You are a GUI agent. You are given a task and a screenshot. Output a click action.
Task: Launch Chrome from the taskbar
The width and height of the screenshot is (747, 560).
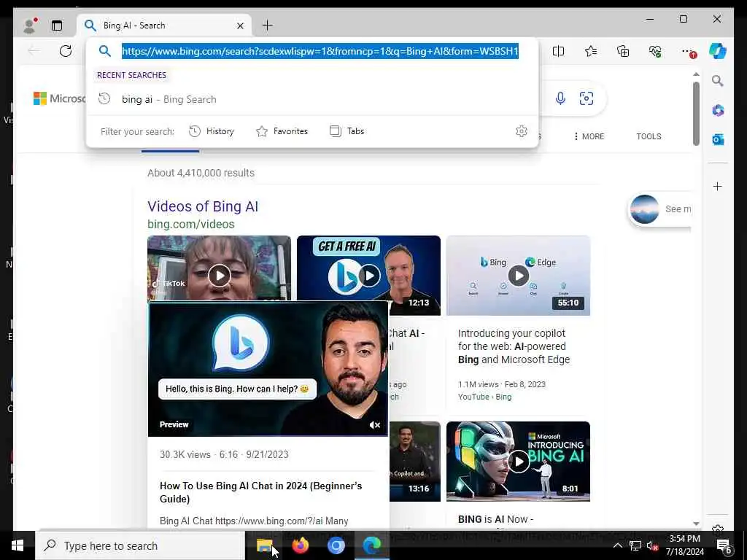336,545
